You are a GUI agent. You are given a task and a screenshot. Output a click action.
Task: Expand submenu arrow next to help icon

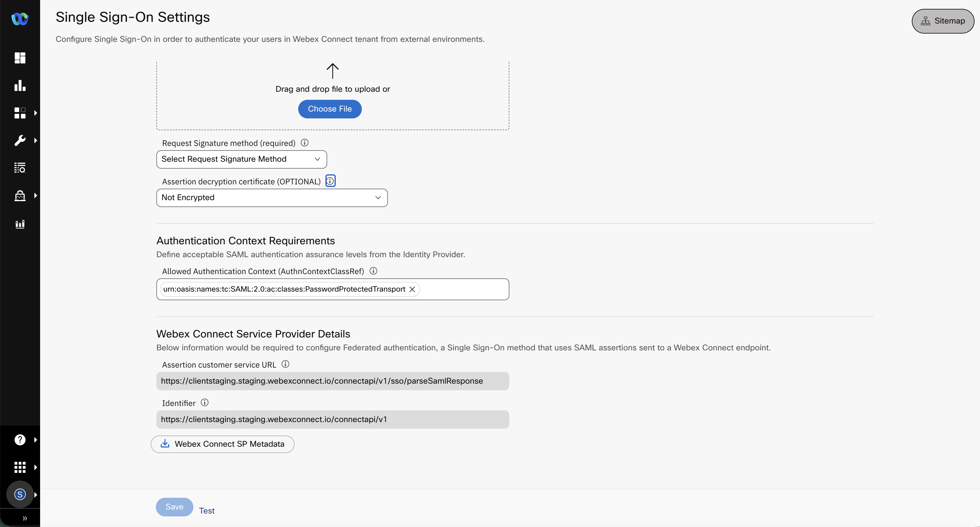(36, 440)
